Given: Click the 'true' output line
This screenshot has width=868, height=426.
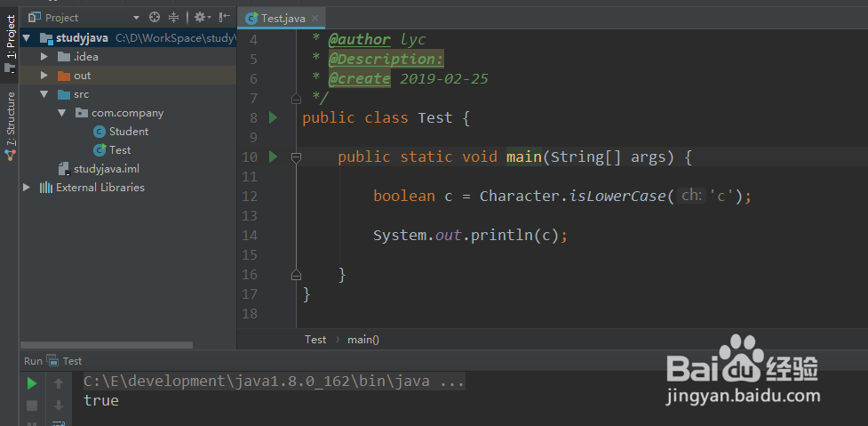Looking at the screenshot, I should coord(101,400).
